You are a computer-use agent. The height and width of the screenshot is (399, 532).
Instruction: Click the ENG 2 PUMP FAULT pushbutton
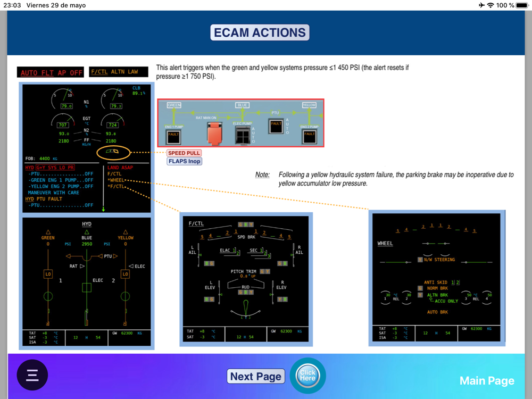point(310,136)
